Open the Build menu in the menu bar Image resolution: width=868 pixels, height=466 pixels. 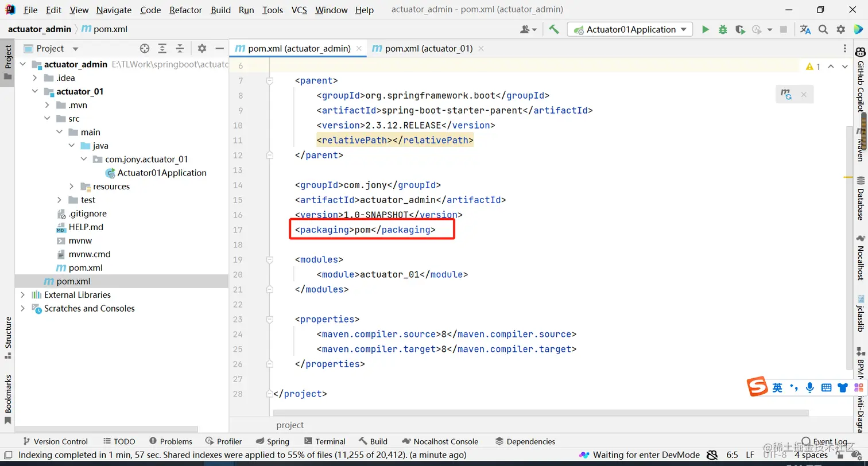tap(220, 10)
